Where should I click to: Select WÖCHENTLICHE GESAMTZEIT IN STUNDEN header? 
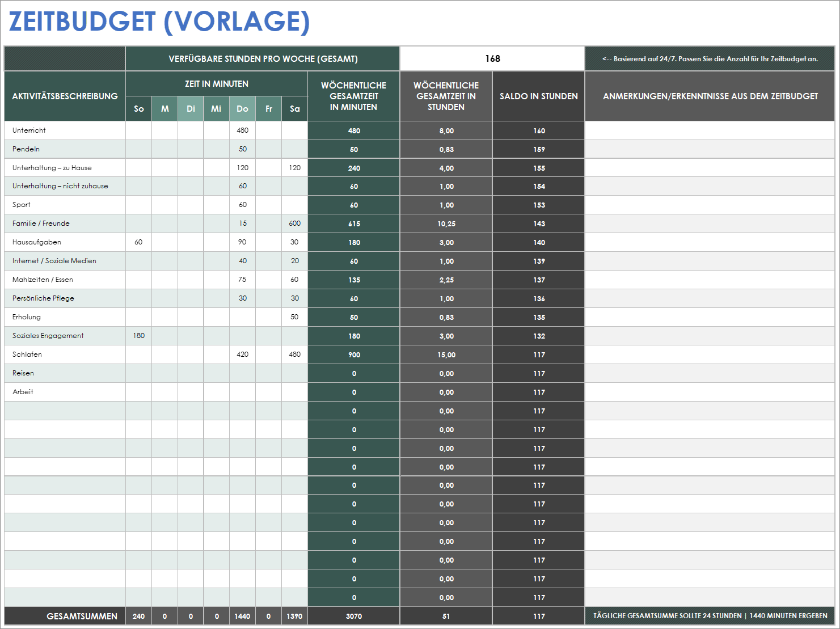tap(446, 96)
